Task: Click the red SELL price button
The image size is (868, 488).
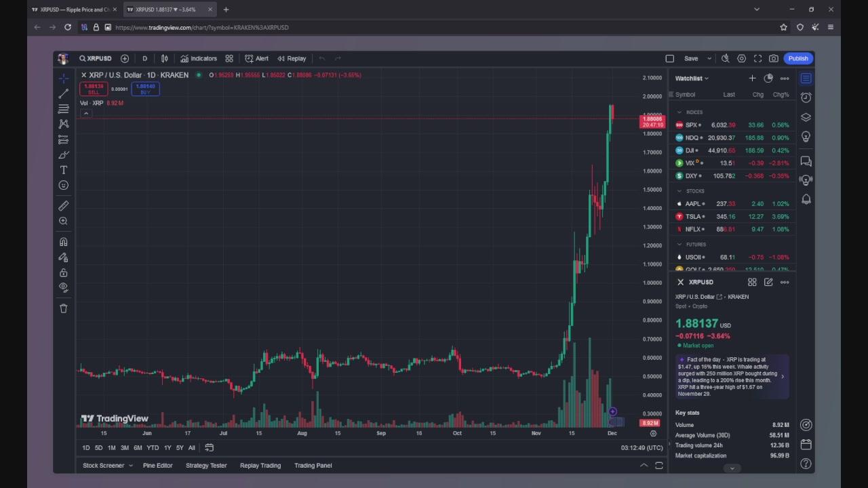Action: pyautogui.click(x=94, y=89)
